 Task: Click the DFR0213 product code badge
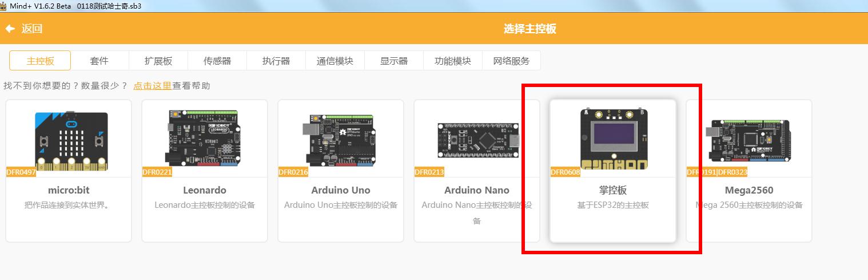[x=429, y=172]
